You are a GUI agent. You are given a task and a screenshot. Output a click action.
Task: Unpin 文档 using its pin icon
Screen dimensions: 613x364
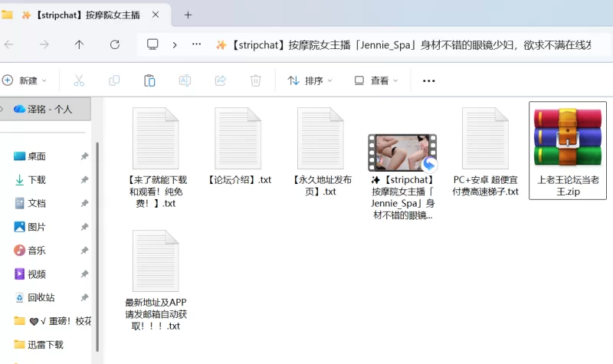tap(84, 203)
